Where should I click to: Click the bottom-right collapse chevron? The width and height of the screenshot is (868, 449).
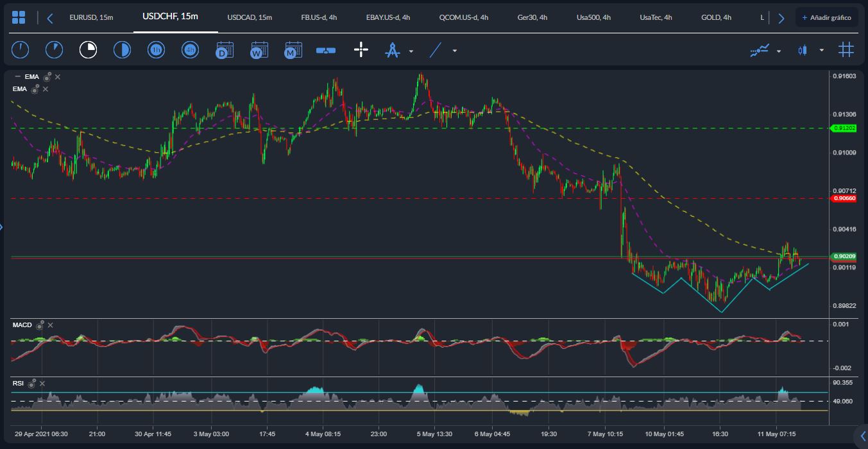point(862,437)
